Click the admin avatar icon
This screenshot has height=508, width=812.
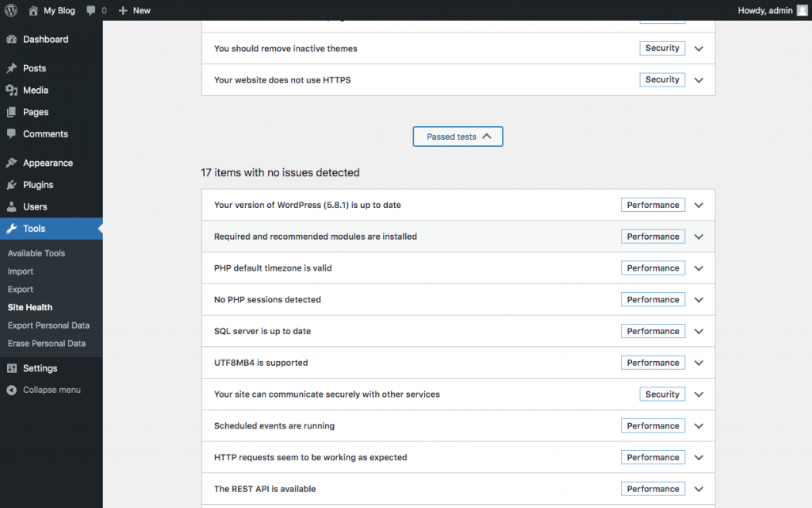[802, 10]
